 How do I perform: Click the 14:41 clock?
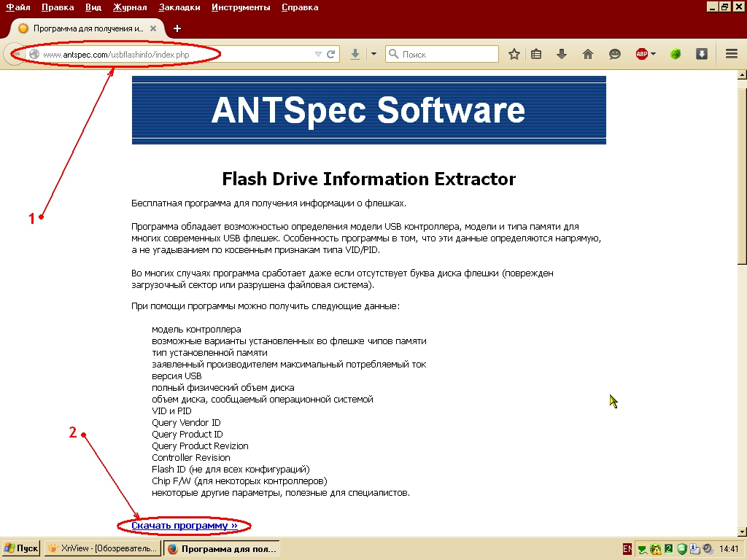[729, 549]
